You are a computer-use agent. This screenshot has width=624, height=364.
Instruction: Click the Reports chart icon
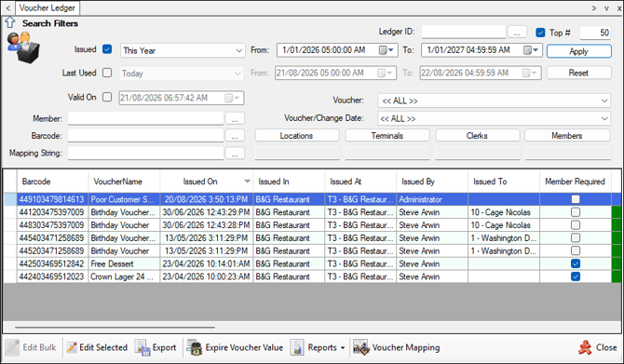(x=297, y=347)
